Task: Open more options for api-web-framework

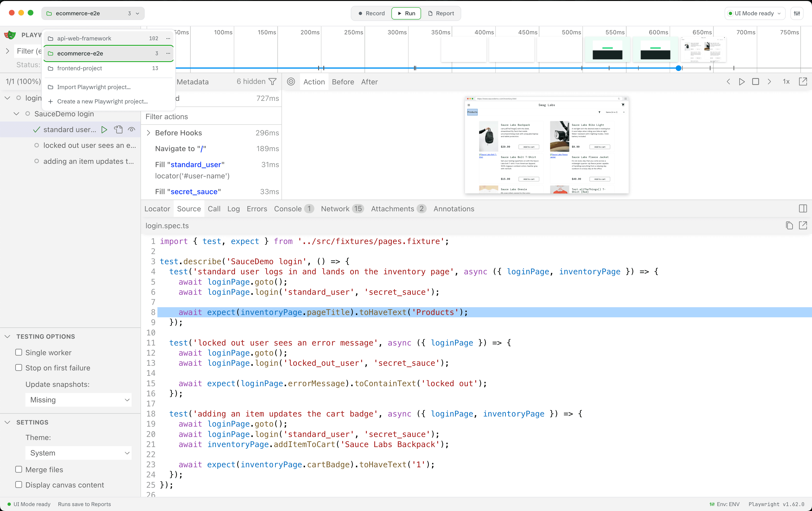Action: click(168, 39)
